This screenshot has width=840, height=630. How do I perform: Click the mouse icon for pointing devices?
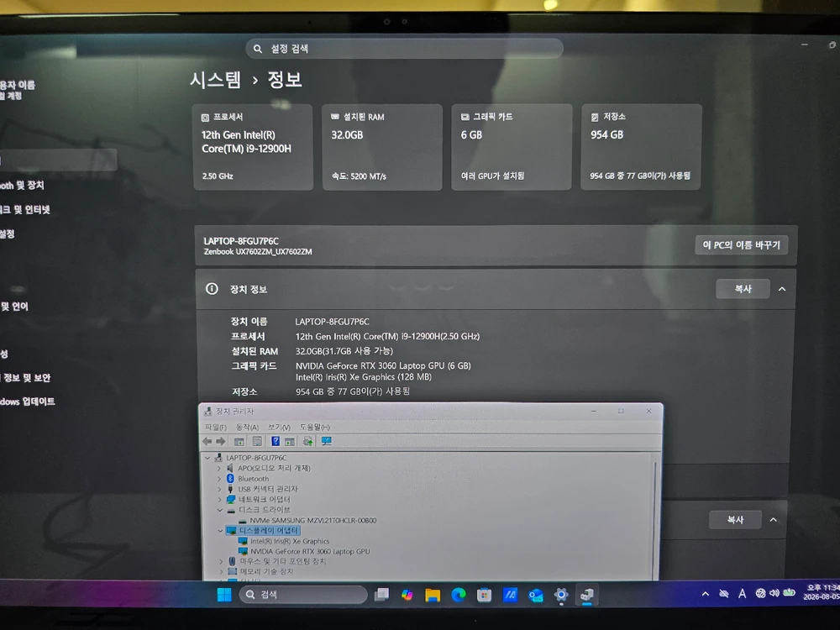point(232,561)
